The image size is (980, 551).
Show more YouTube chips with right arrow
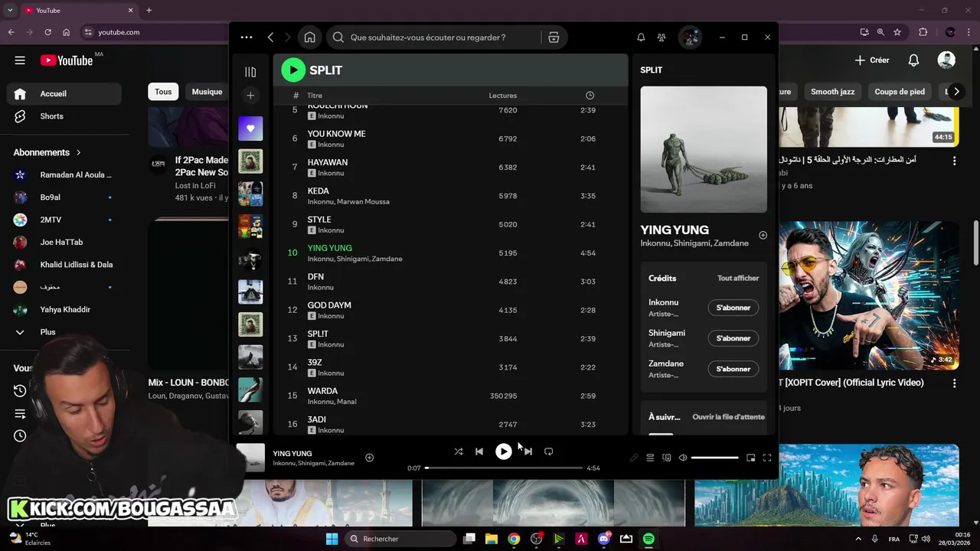coord(955,92)
